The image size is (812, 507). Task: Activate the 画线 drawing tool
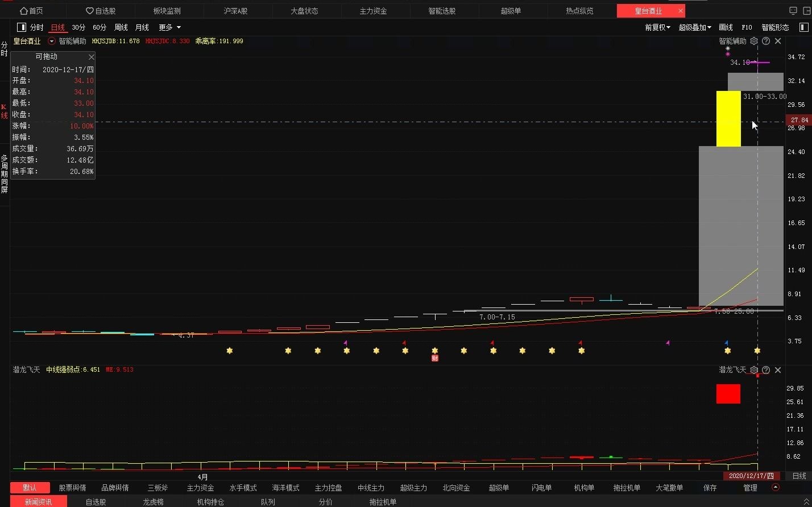(x=726, y=27)
